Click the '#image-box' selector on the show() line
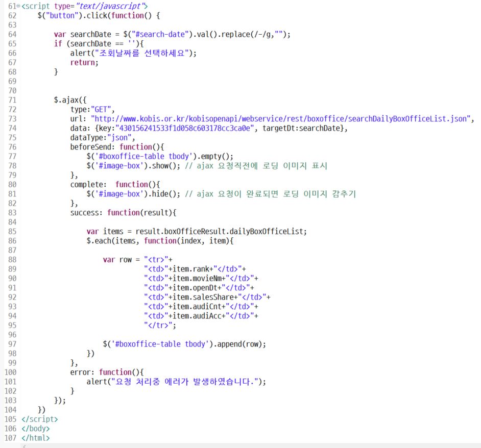 119,166
